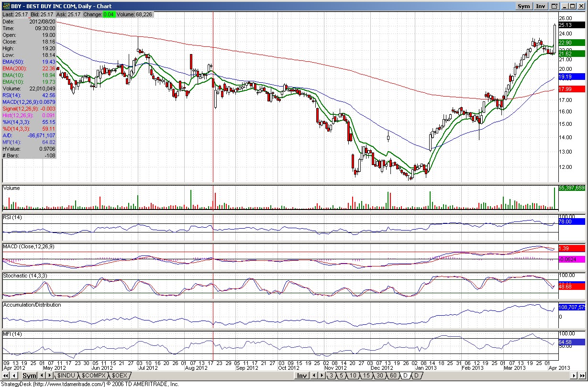Viewport: 588px width, 387px height.
Task: Click the RSI (14) panel title
Action: click(x=12, y=218)
